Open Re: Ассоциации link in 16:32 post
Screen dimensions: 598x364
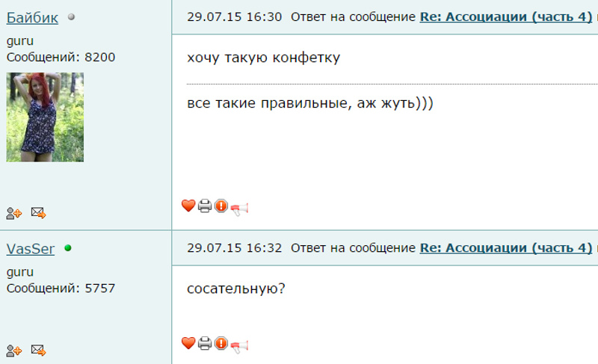pos(506,247)
